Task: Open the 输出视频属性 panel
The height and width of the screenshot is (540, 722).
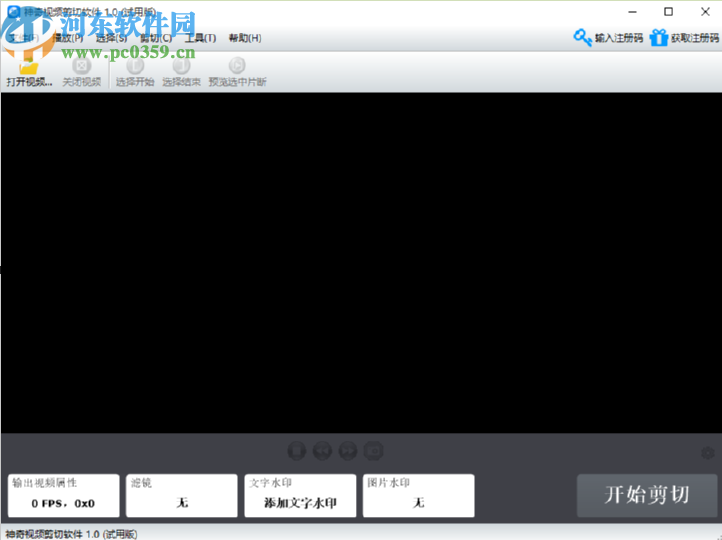Action: coord(64,495)
